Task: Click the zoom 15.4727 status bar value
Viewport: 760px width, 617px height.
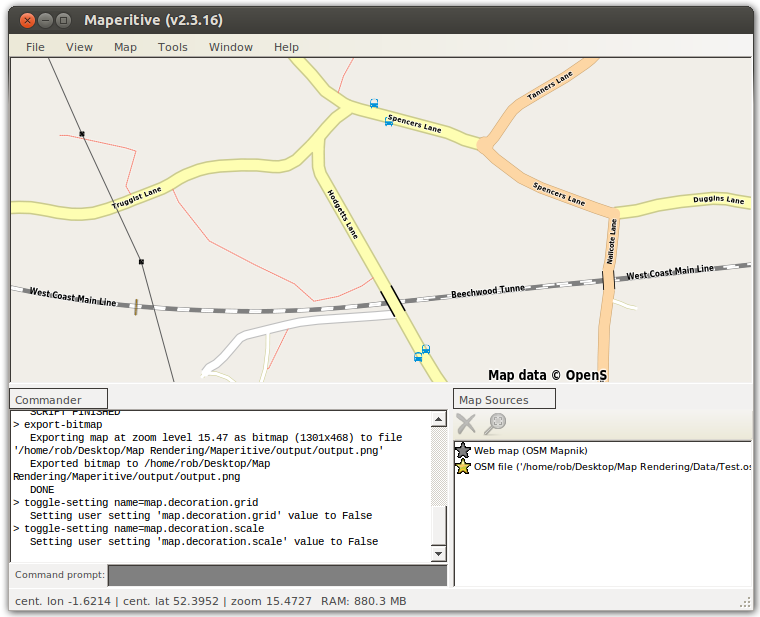Action: click(271, 601)
